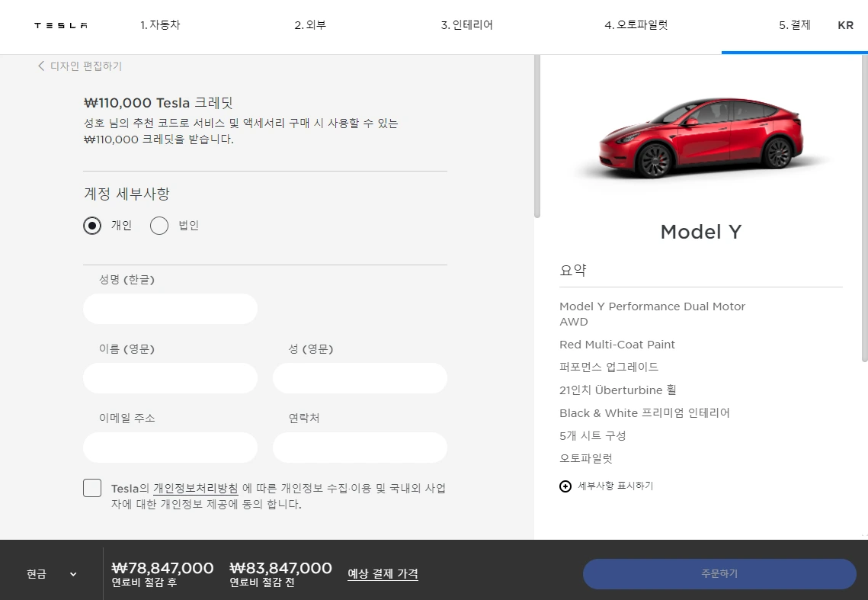The height and width of the screenshot is (600, 868).
Task: Click Black & White 프리미엄 인테리어 line
Action: (645, 412)
